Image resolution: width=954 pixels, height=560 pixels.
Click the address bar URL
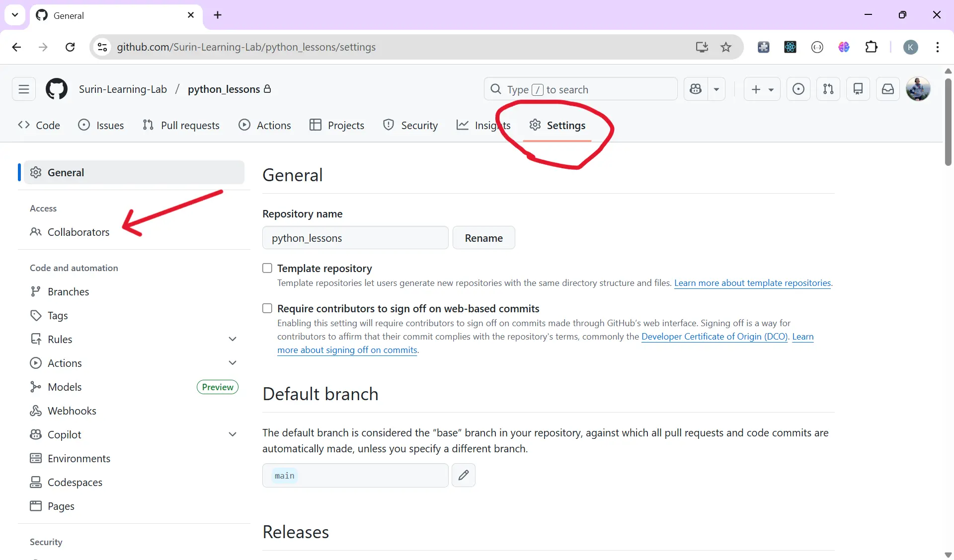coord(246,47)
